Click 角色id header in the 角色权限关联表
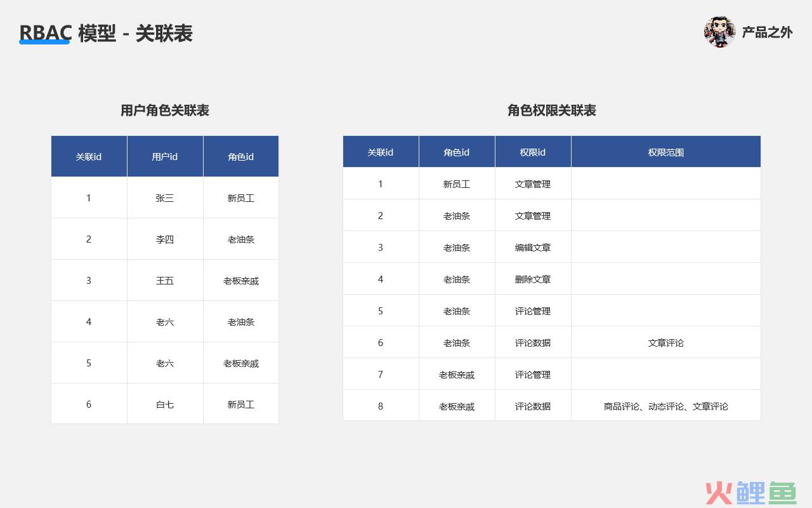This screenshot has height=508, width=812. coord(457,152)
